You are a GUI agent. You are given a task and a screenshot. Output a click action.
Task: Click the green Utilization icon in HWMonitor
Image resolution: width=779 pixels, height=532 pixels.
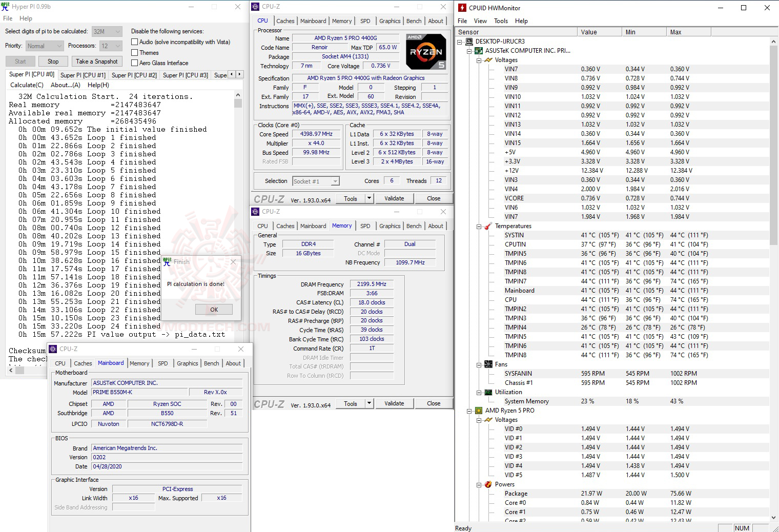tap(488, 392)
